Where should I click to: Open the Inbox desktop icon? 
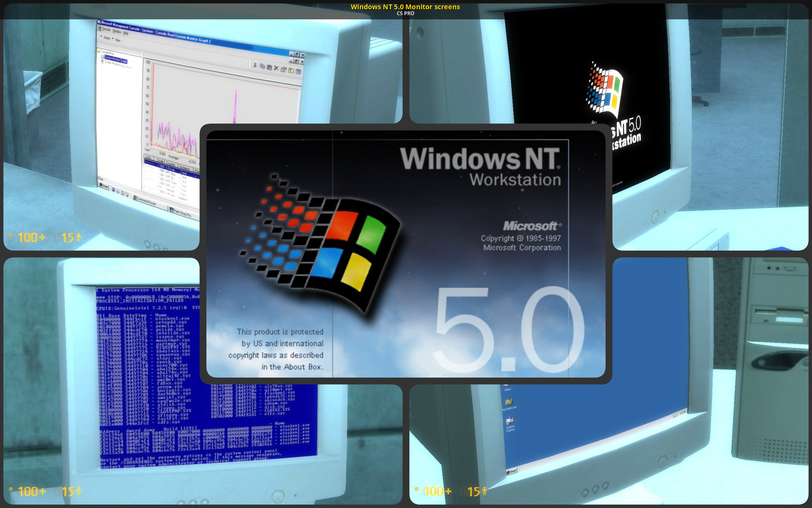507,388
